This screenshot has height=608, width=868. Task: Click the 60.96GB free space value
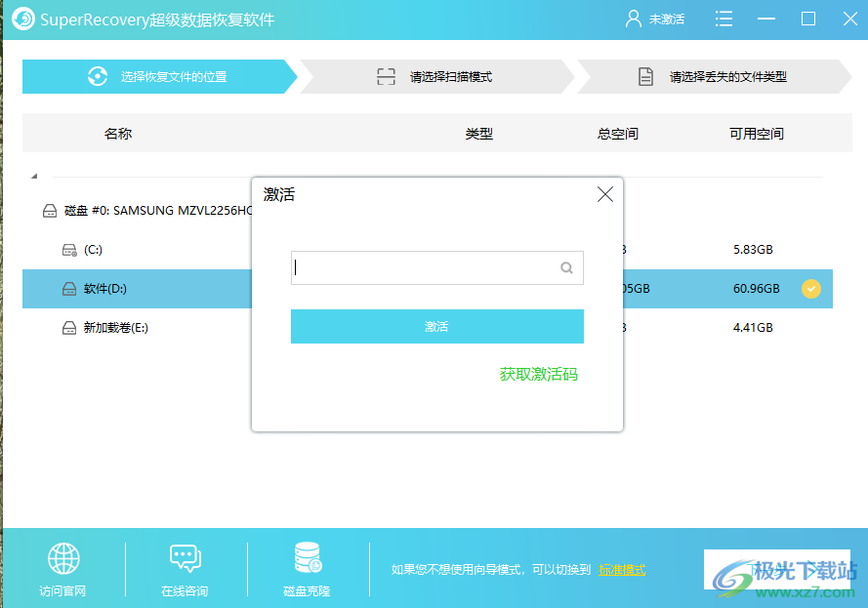point(756,289)
